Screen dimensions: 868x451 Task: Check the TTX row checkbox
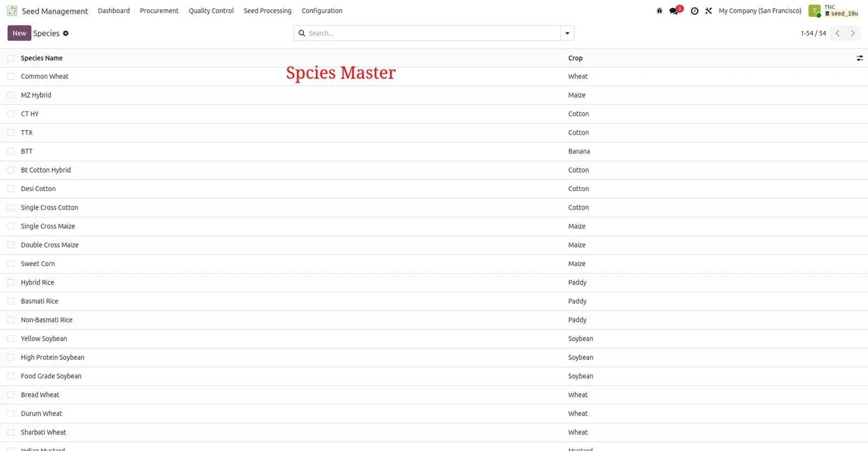pos(11,132)
